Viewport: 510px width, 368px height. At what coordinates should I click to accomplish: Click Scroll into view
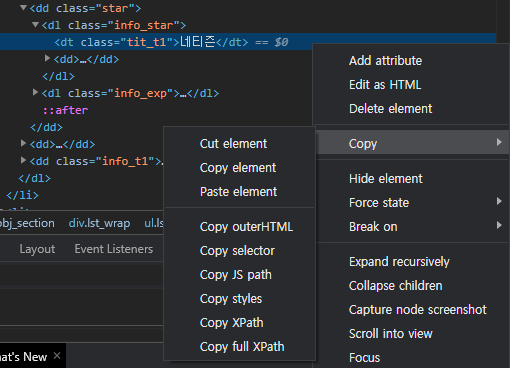coord(391,334)
